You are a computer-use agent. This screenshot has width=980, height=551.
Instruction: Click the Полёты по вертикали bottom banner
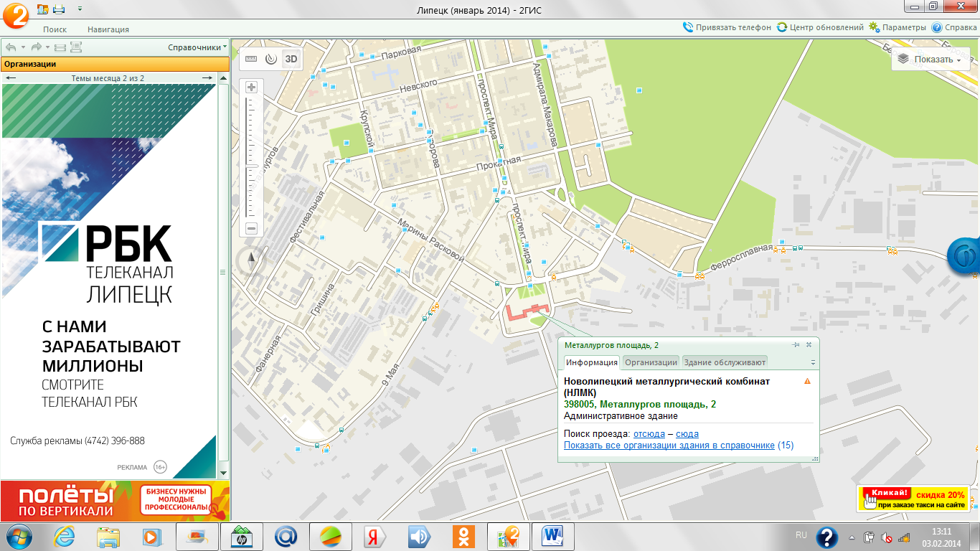(x=115, y=501)
